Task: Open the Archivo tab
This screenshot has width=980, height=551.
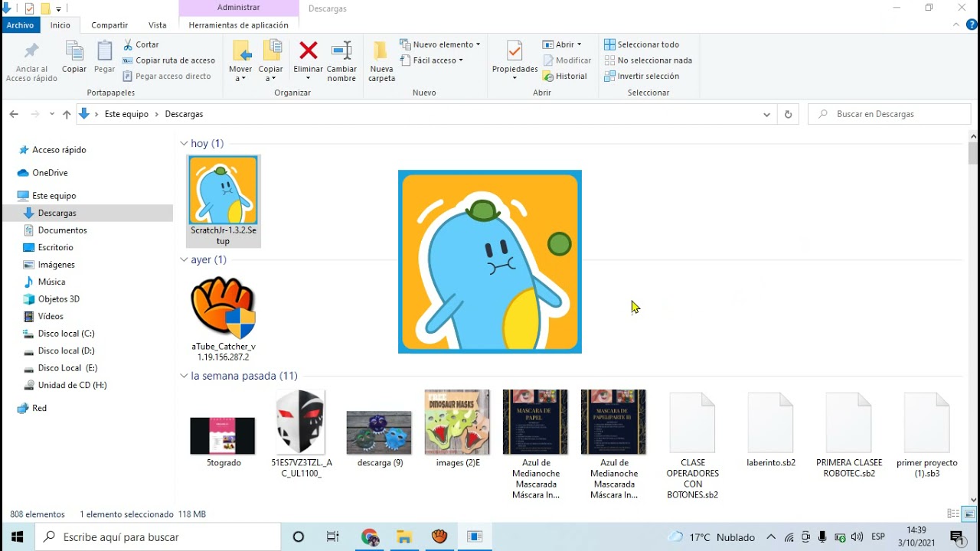Action: pos(20,25)
